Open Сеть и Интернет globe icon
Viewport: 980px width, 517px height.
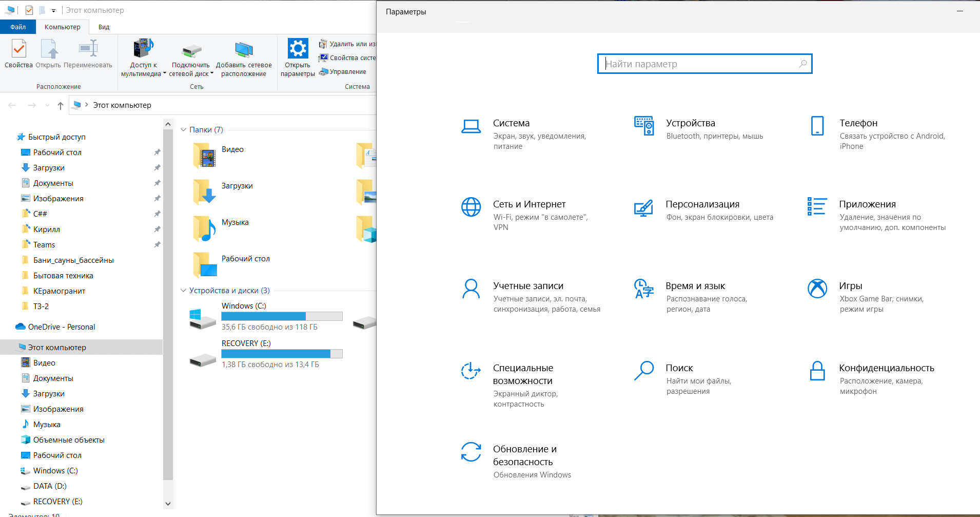click(x=471, y=207)
